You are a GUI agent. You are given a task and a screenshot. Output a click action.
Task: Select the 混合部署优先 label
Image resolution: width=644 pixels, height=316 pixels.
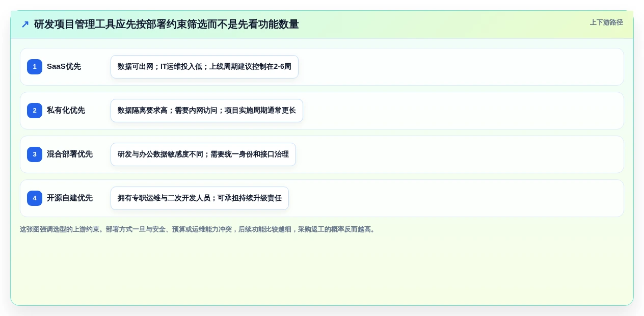coord(70,154)
